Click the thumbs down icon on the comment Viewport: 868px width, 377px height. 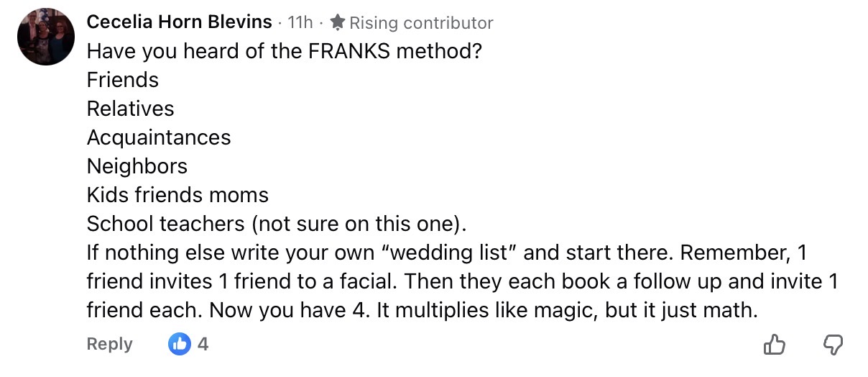tap(832, 345)
